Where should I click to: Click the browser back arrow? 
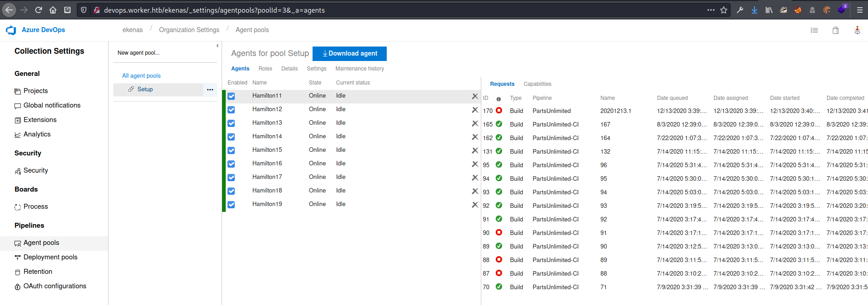[9, 10]
